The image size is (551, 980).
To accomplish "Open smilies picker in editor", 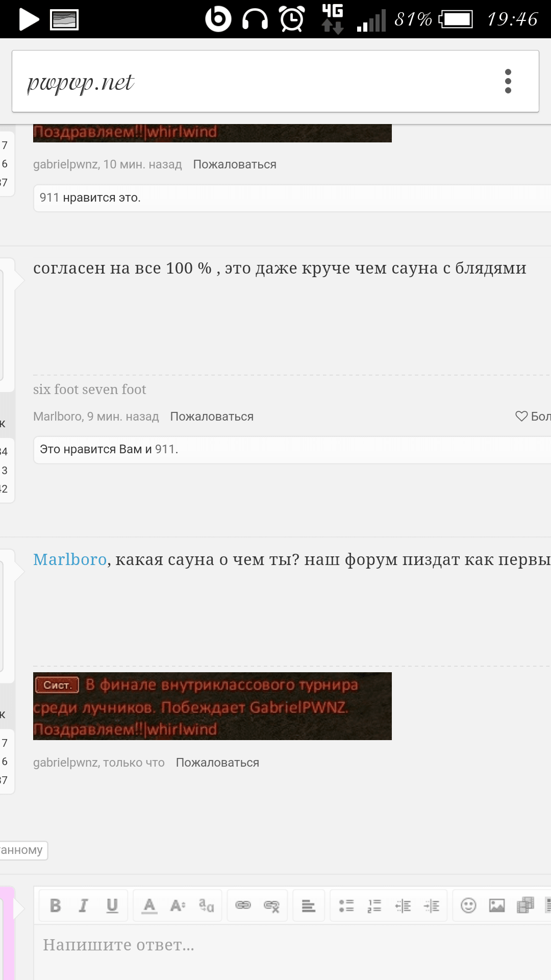I will pos(468,905).
